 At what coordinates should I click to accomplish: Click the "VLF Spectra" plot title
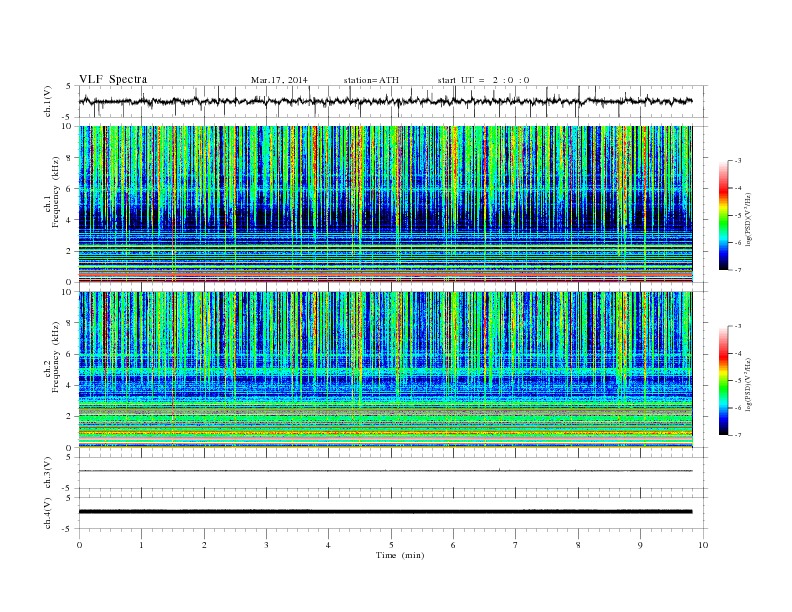[113, 79]
